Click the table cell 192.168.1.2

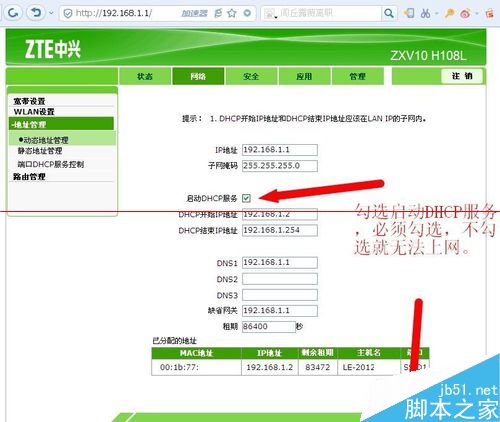click(269, 367)
